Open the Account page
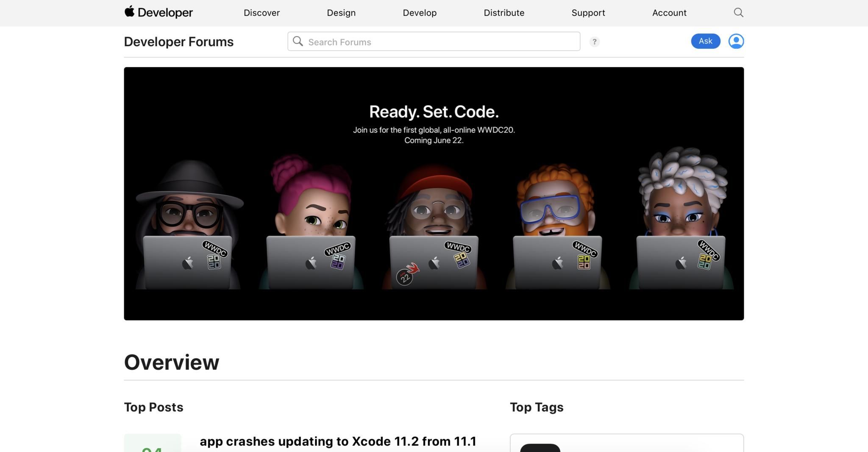 tap(669, 13)
